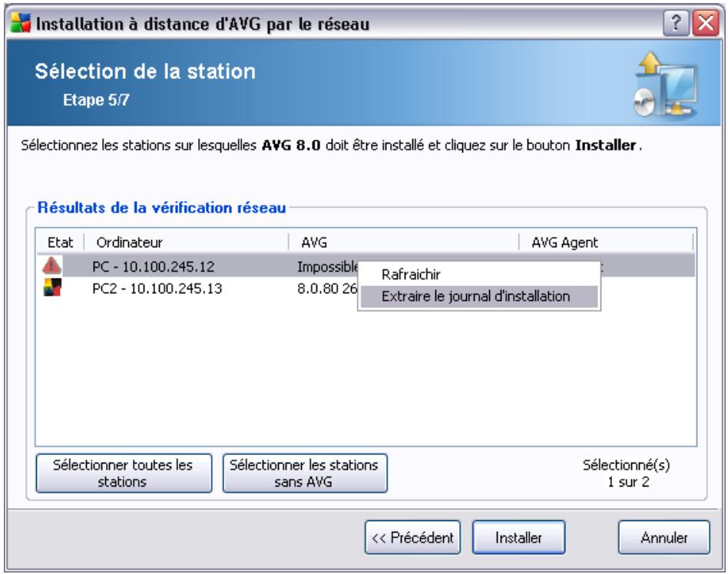
Task: Choose Rafraichir from the context menu
Action: pos(479,274)
